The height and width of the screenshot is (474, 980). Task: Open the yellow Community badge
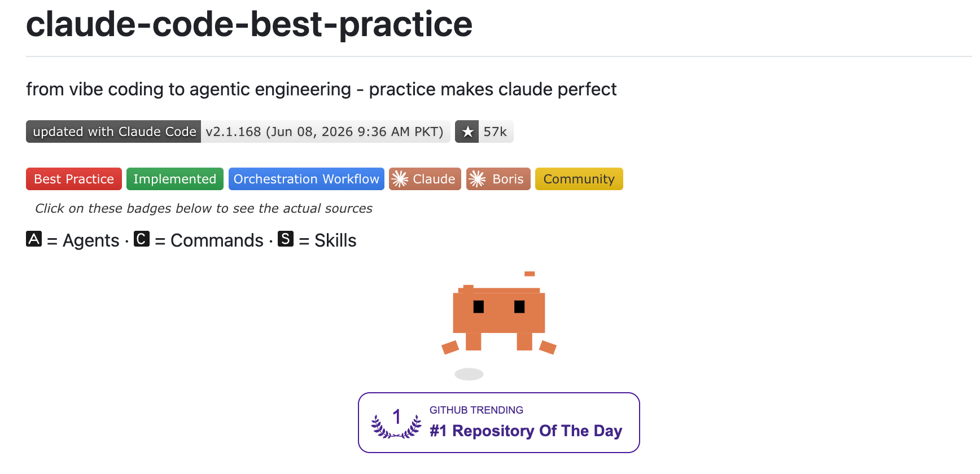579,179
